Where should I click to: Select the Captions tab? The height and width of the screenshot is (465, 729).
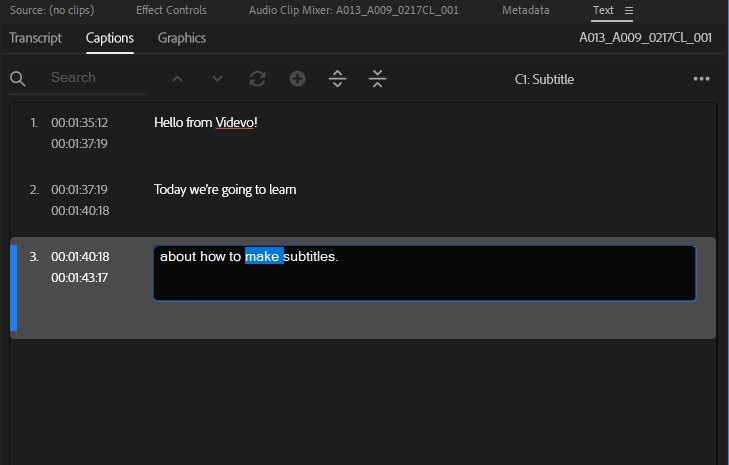(x=110, y=38)
